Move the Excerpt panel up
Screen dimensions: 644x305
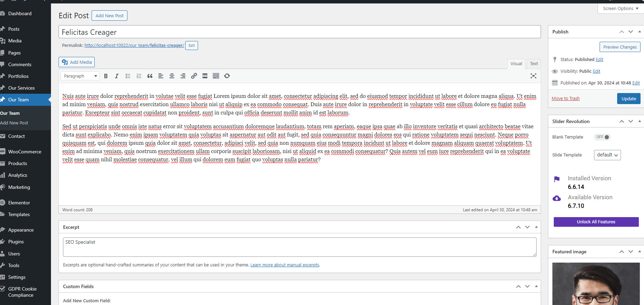pyautogui.click(x=518, y=227)
